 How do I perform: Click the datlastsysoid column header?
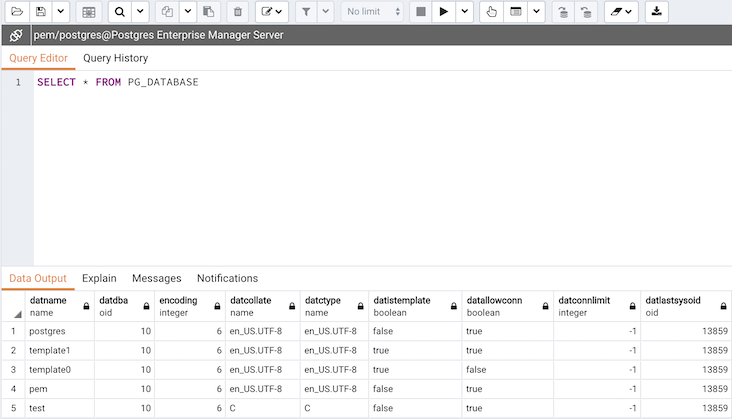pyautogui.click(x=686, y=307)
